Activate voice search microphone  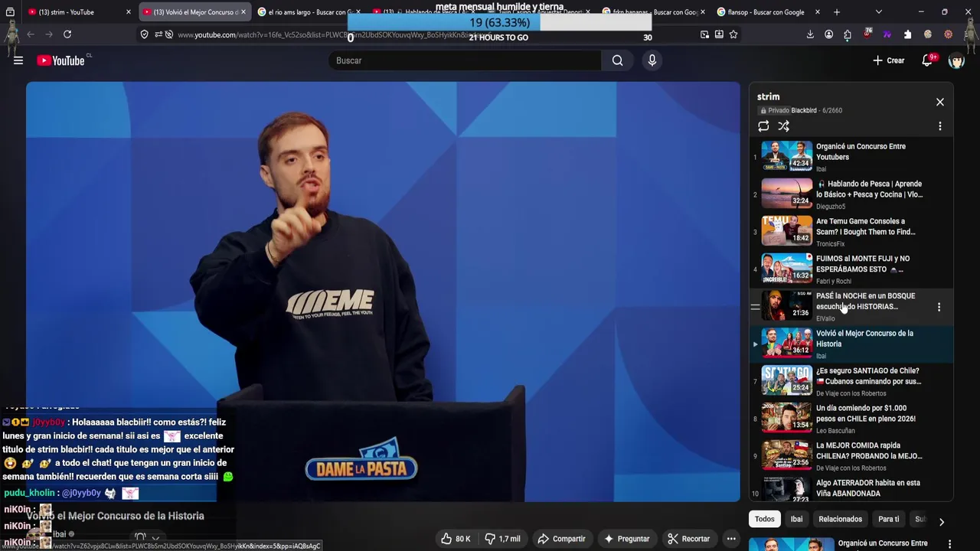point(652,60)
